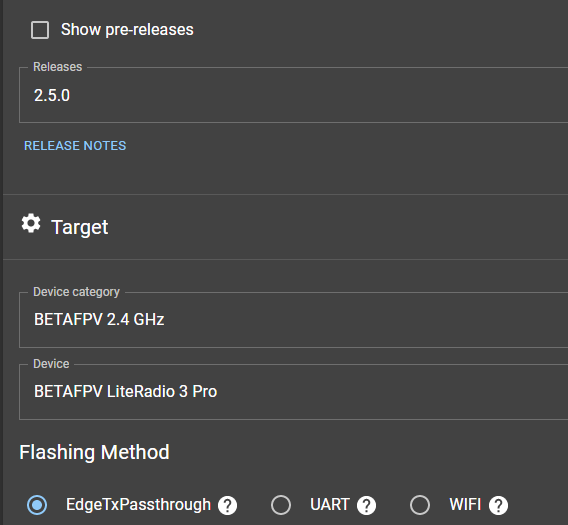Open the RELEASE NOTES link
The width and height of the screenshot is (568, 525).
[x=75, y=146]
